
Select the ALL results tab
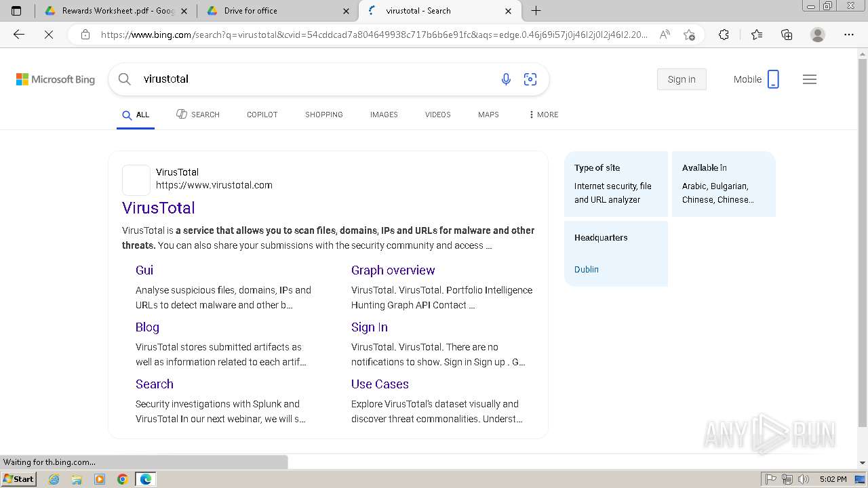(x=136, y=115)
